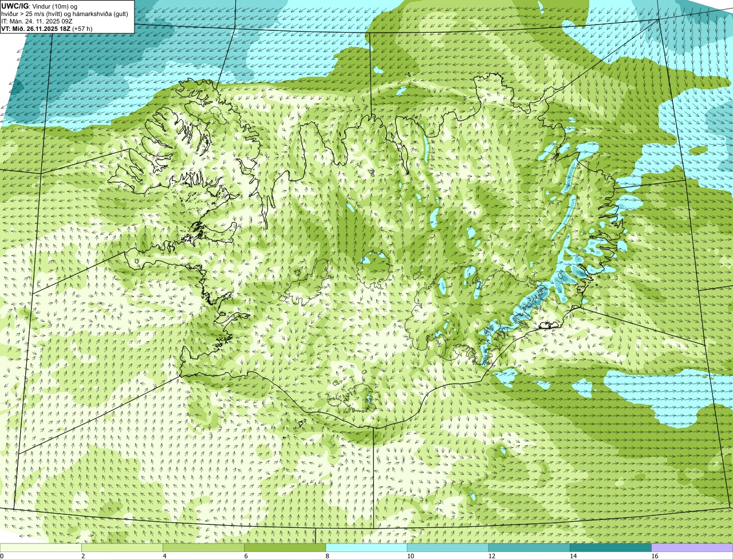Click the "8" tick label on the color scale
Image resolution: width=733 pixels, height=560 pixels.
tap(327, 556)
